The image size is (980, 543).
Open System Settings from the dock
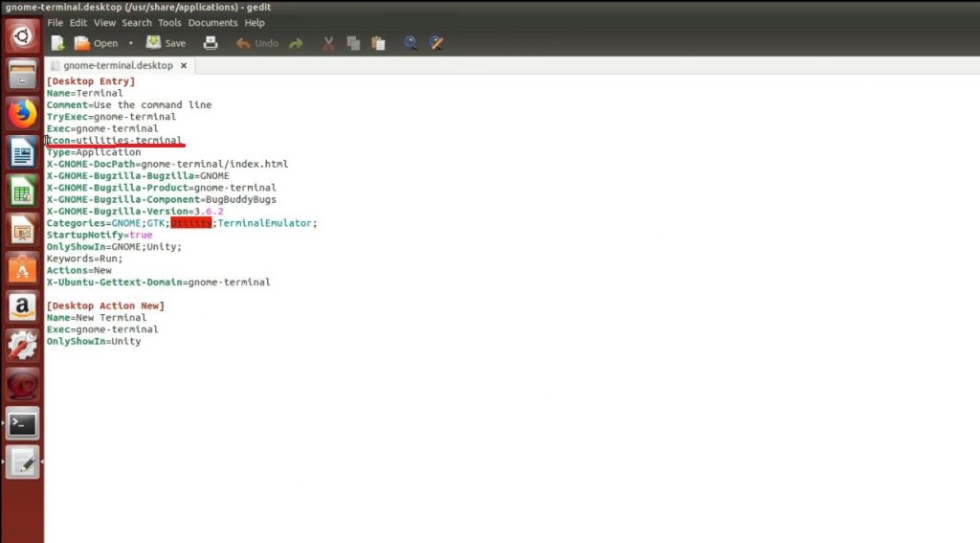point(23,347)
